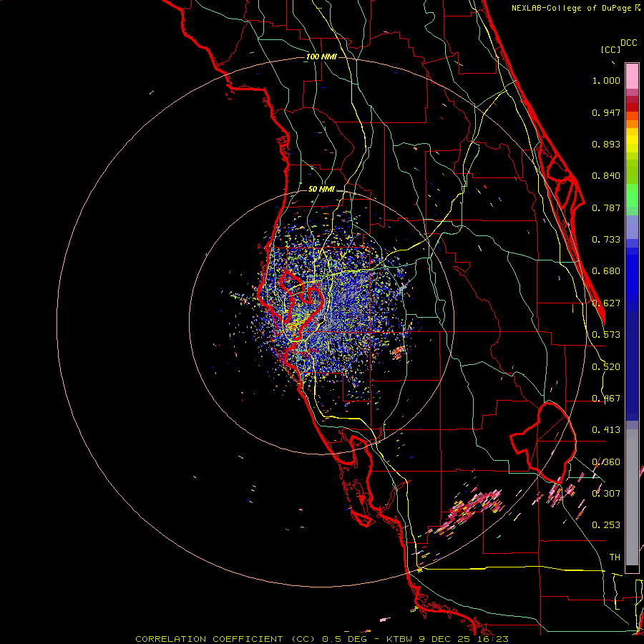Select the 0.307 legend value
Screen dimensions: 644x644
coord(606,493)
